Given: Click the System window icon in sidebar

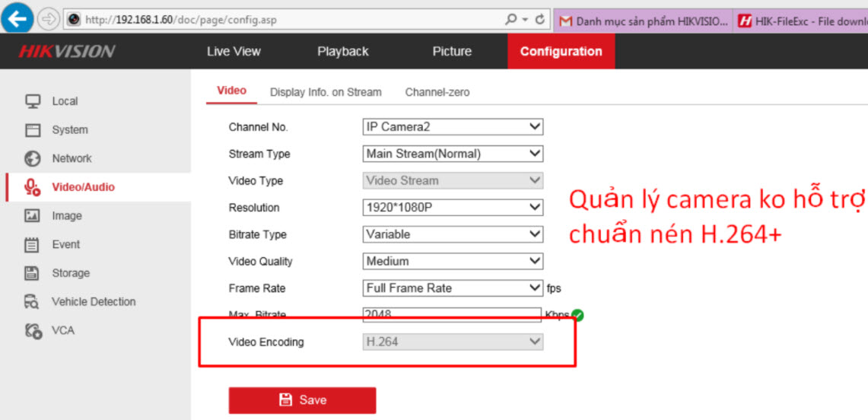Looking at the screenshot, I should point(33,130).
